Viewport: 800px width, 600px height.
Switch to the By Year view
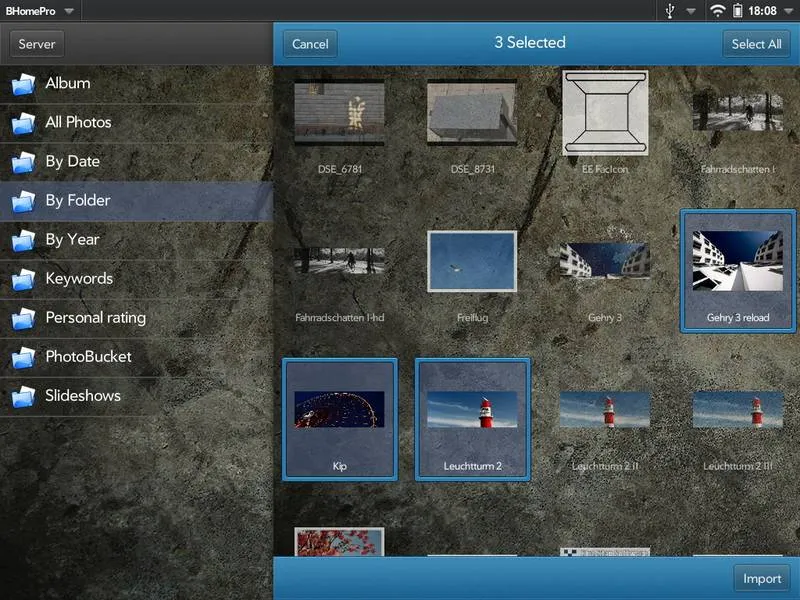(72, 239)
